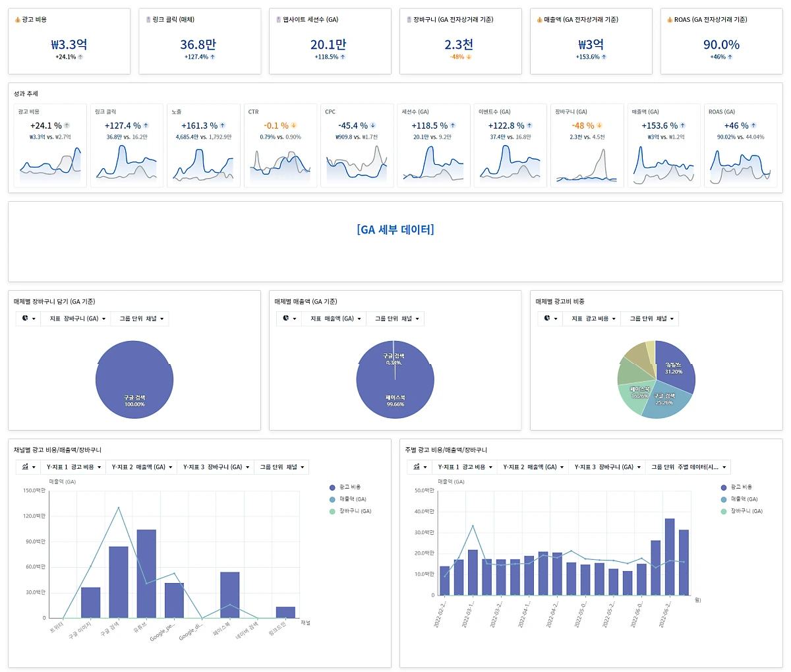Viewport: 791px width, 672px height.
Task: Open combo chart type icon in 채널별 chart
Action: [x=28, y=467]
